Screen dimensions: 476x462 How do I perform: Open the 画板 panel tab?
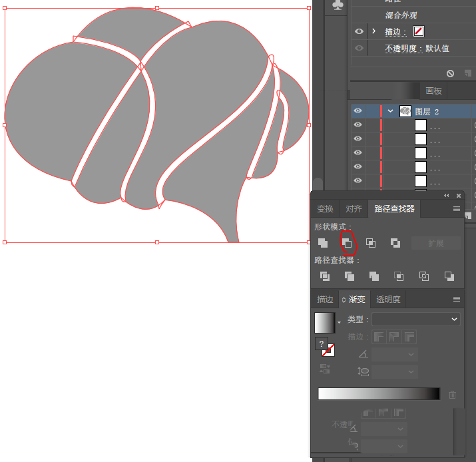[433, 91]
